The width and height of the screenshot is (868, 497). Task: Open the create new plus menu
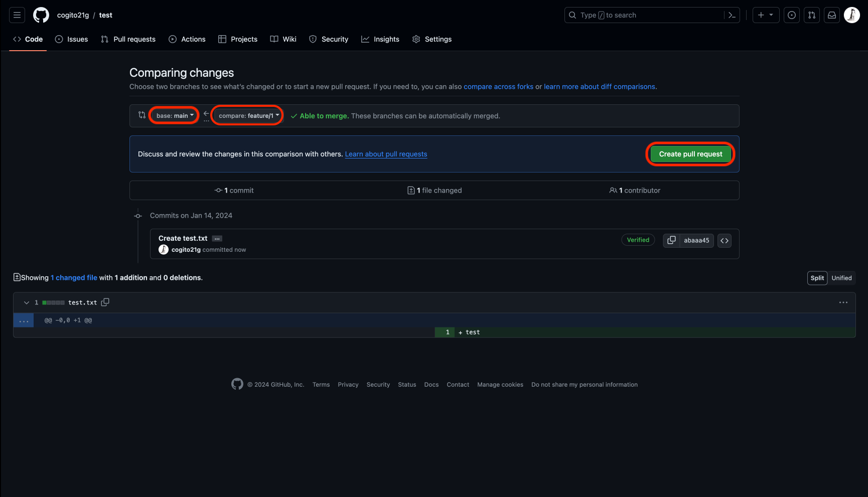[766, 15]
